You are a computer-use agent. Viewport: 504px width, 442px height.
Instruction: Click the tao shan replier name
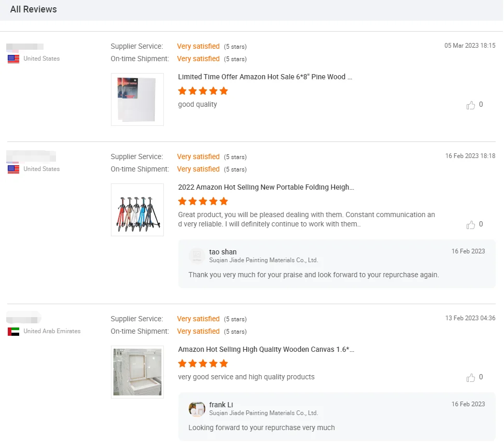223,252
